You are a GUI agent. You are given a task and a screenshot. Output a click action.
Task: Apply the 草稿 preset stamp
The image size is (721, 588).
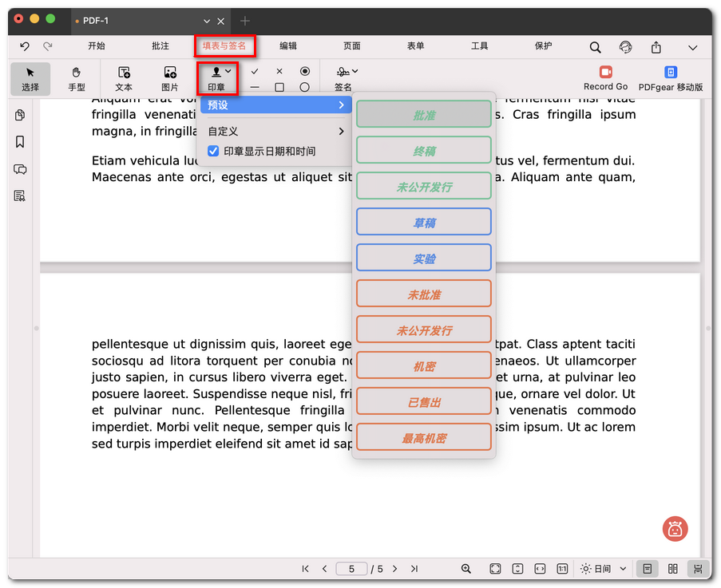pyautogui.click(x=423, y=223)
